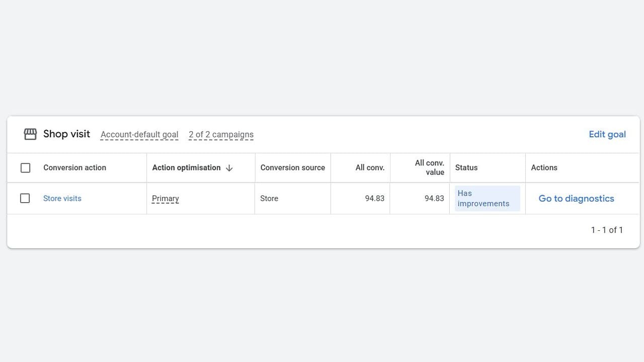Click the All conv. column header

[370, 168]
